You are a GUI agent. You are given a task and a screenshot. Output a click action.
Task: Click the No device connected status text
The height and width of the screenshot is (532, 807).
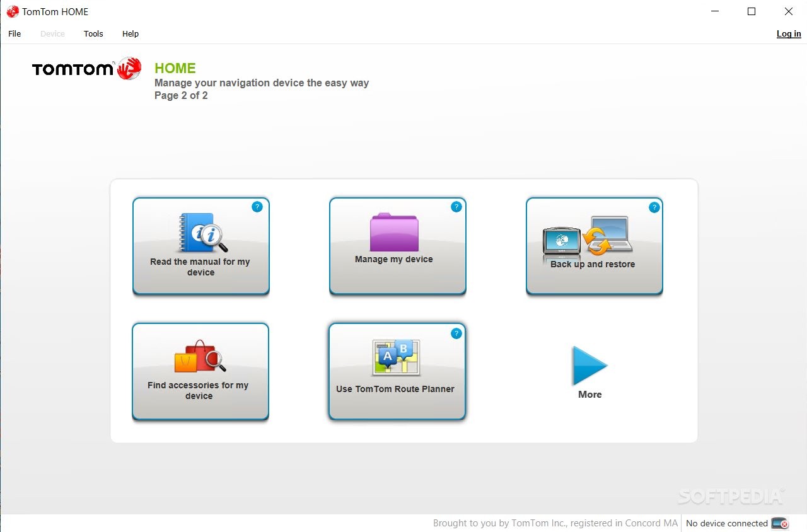[727, 523]
